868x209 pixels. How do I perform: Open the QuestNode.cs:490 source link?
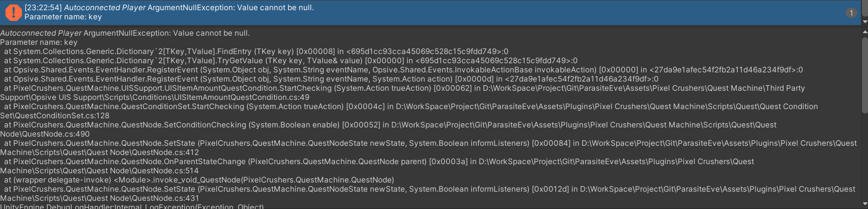[45, 134]
